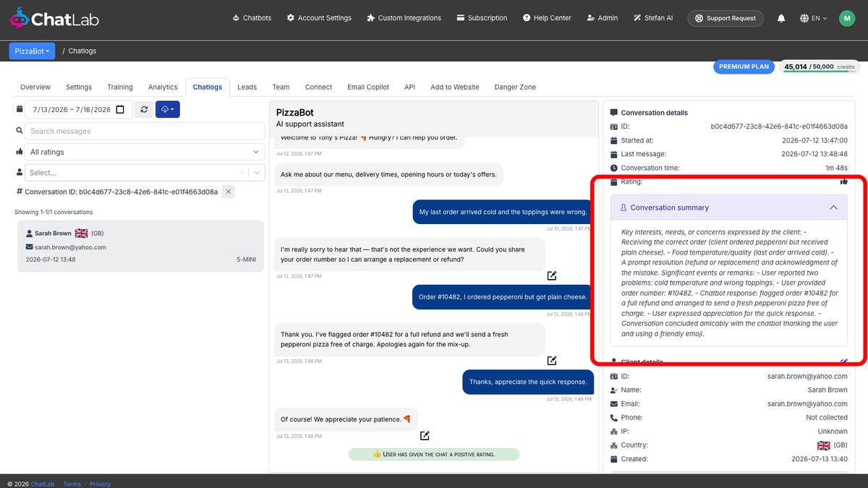Open the green M user avatar
This screenshot has width=868, height=488.
click(847, 18)
